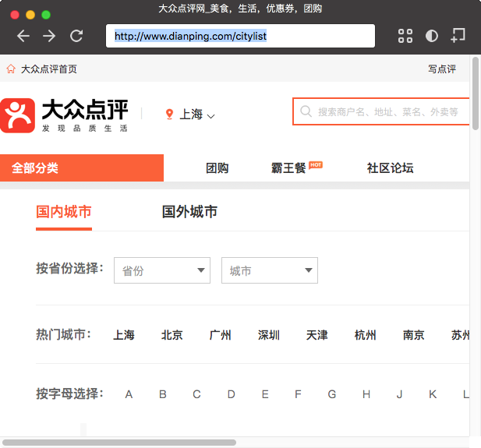Choose letter H in 按字母选择
The height and width of the screenshot is (448, 481).
tap(366, 394)
